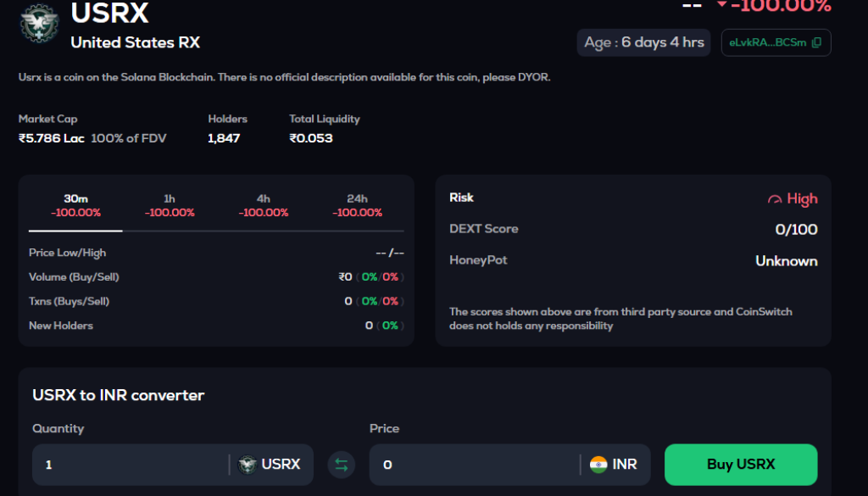
Task: Select the 4h timeframe tab
Action: tap(263, 206)
